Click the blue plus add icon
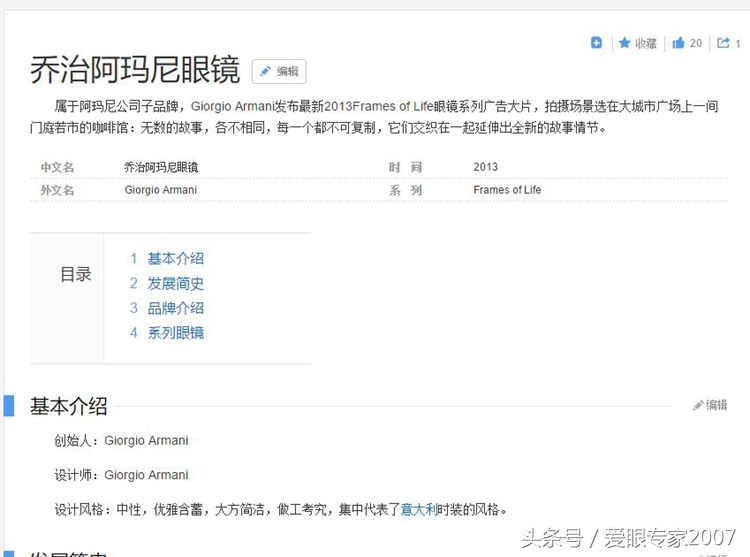Viewport: 750px width, 557px height. [x=596, y=43]
